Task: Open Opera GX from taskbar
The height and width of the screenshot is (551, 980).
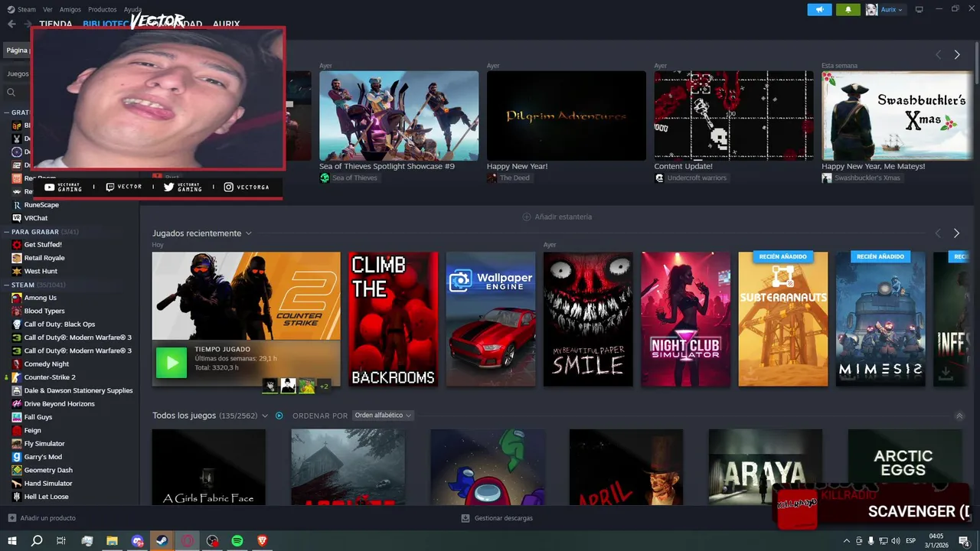Action: (188, 540)
